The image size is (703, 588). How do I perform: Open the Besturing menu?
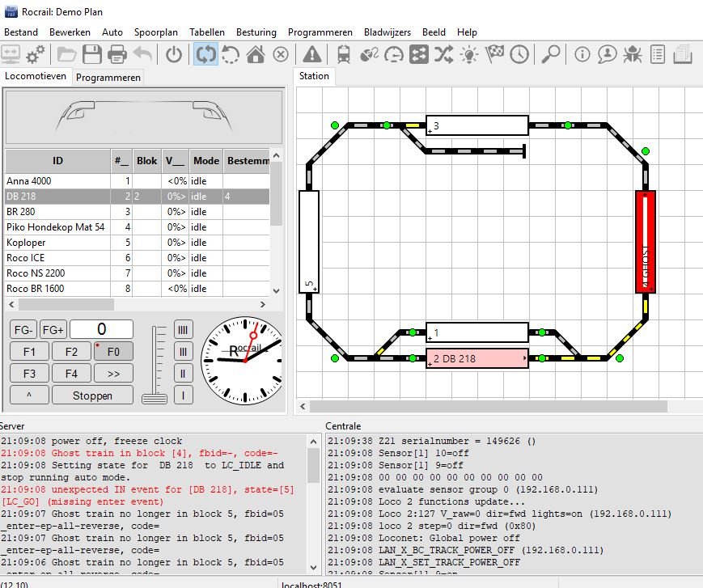[256, 32]
